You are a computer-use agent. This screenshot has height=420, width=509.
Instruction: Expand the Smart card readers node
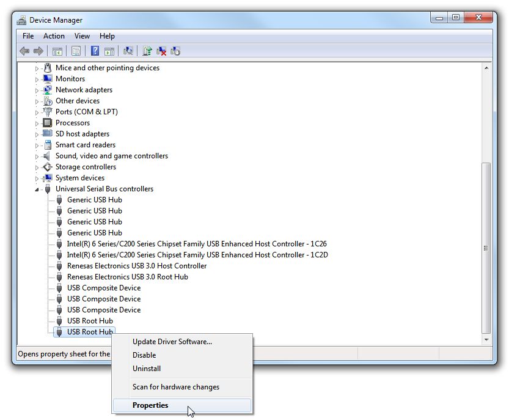click(x=37, y=146)
